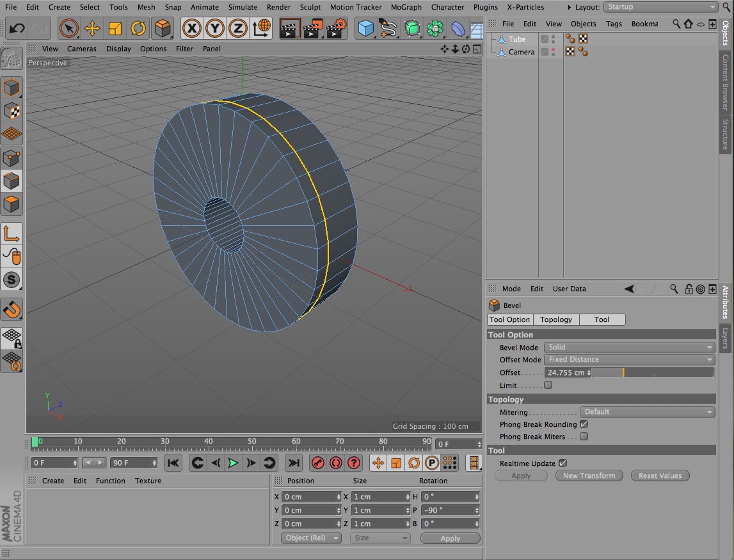
Task: Open the Bevel Mode dropdown
Action: coord(629,348)
